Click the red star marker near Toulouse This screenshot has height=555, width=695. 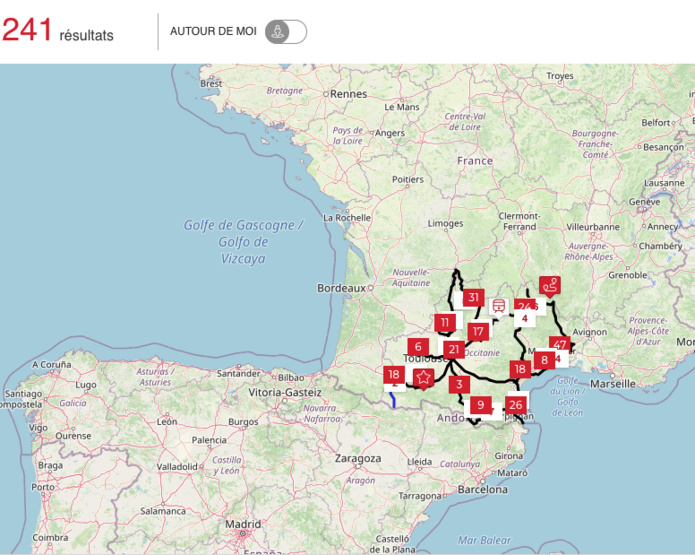(x=424, y=377)
